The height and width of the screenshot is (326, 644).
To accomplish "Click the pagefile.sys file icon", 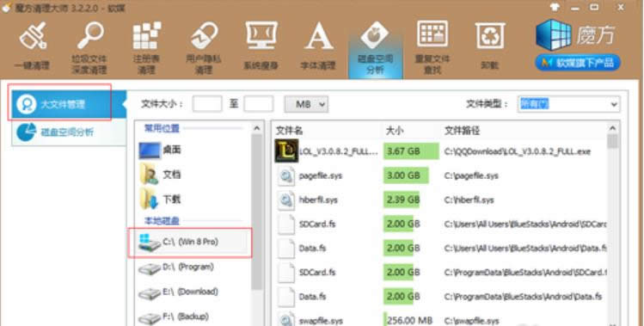I will pos(286,175).
